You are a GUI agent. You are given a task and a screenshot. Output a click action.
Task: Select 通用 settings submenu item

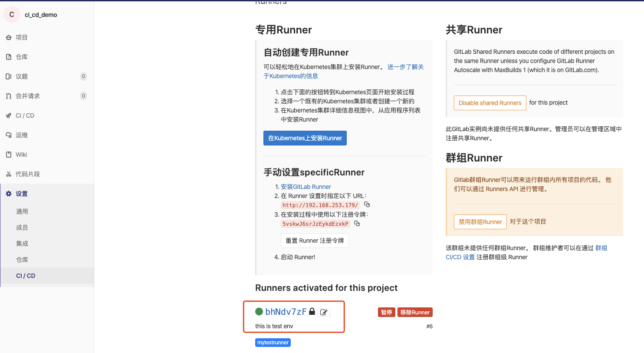point(22,211)
